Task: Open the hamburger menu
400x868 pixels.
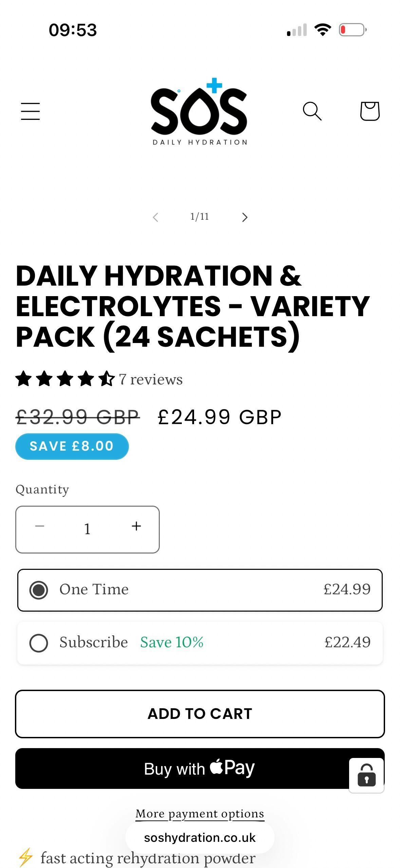Action: coord(30,111)
